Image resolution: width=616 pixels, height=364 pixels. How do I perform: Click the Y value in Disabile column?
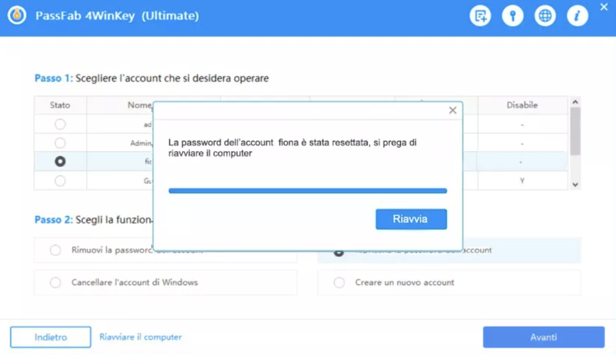point(522,181)
